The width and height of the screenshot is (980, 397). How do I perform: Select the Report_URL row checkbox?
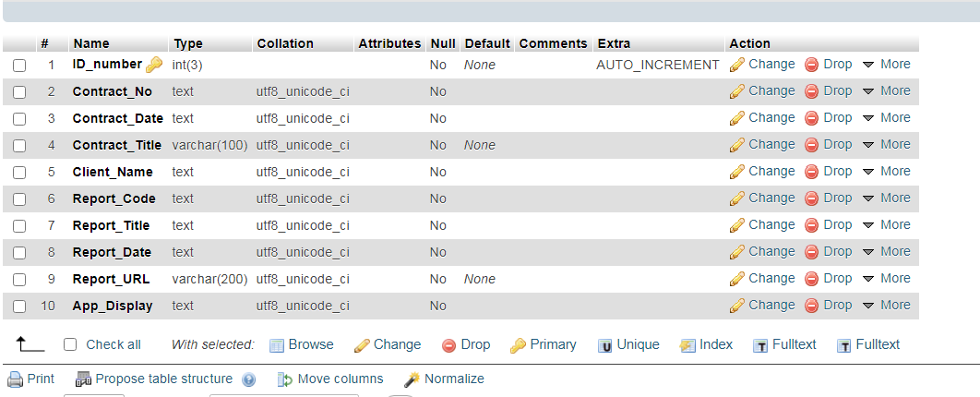[19, 280]
